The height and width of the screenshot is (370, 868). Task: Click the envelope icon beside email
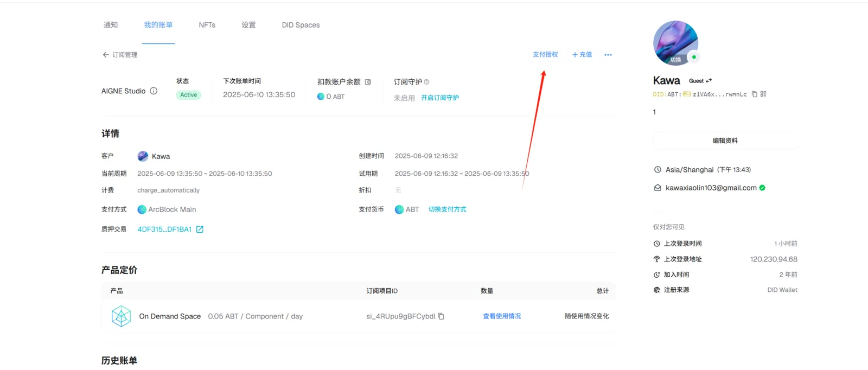(x=658, y=188)
